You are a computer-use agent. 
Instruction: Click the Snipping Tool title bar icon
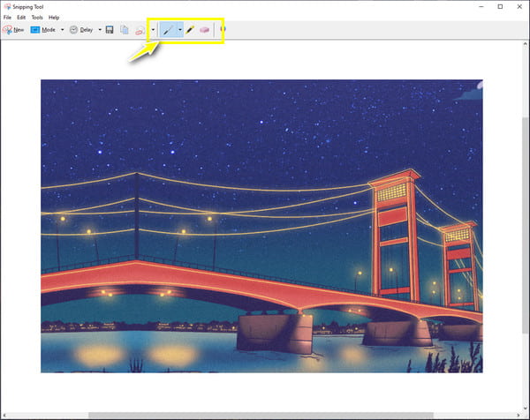pyautogui.click(x=7, y=6)
